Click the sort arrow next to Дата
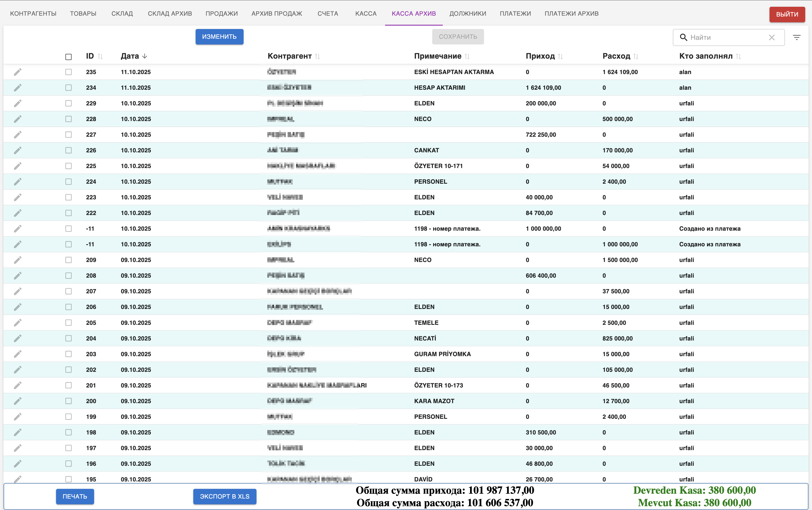Viewport: 812px width, 510px height. (145, 56)
